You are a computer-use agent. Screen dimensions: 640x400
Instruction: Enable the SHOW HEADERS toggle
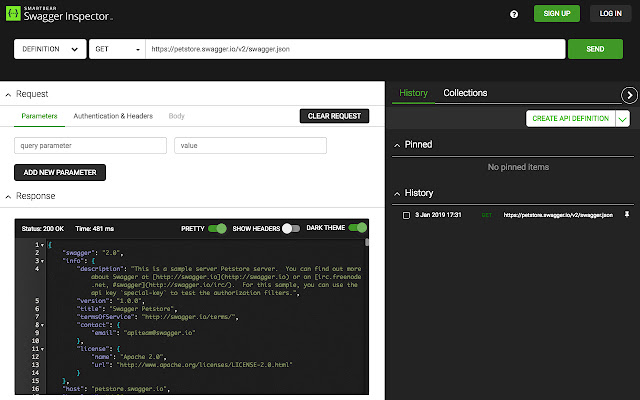pyautogui.click(x=290, y=228)
